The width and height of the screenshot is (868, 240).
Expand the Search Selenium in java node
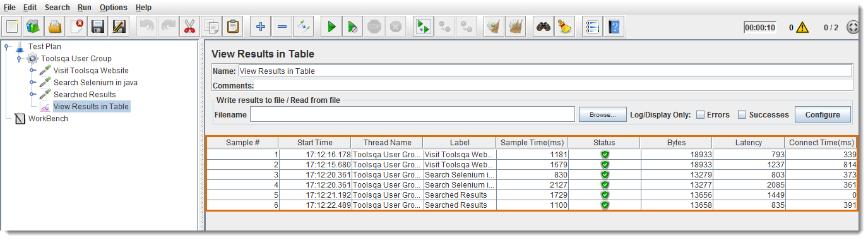[x=33, y=82]
